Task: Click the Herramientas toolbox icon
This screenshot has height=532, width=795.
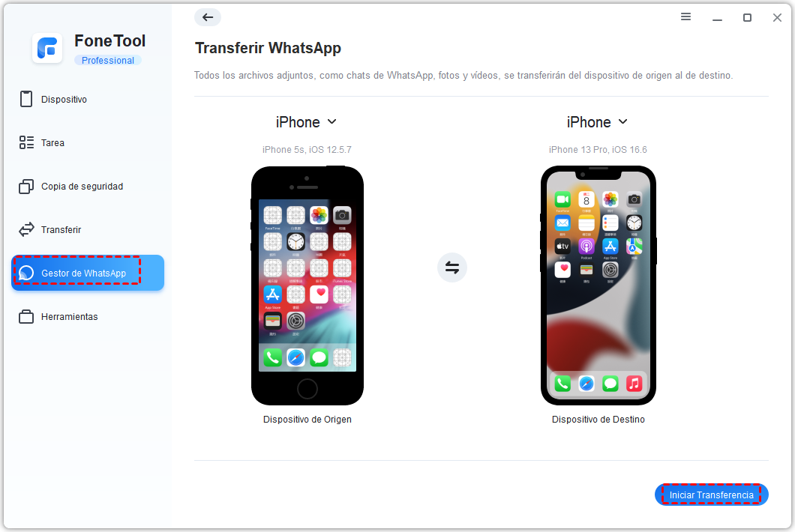Action: coord(26,317)
